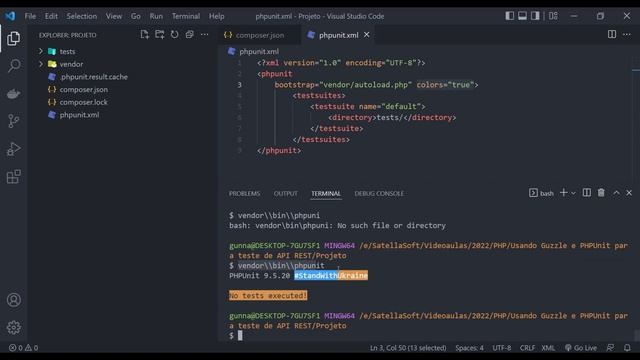Switch to the Output panel tab
The width and height of the screenshot is (640, 360).
point(286,193)
